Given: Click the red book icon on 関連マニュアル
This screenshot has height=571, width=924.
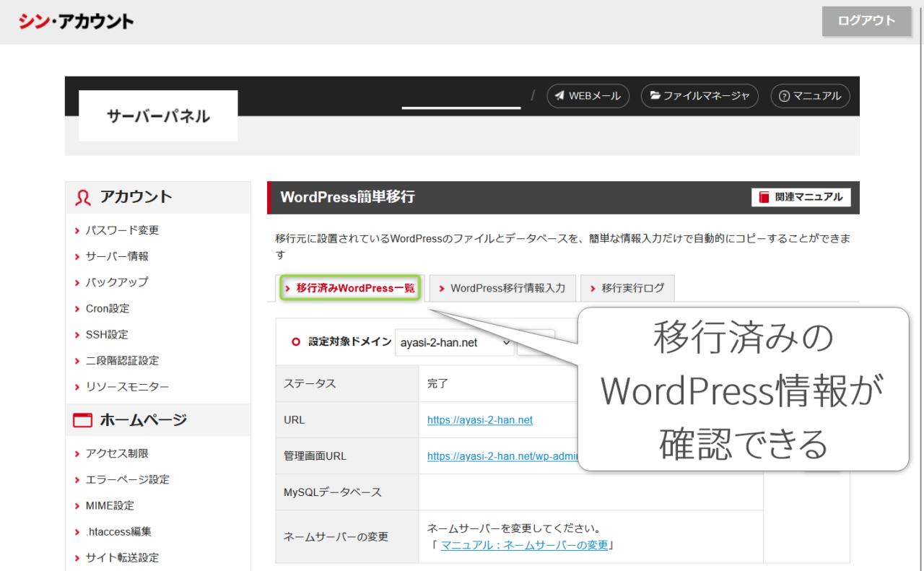Looking at the screenshot, I should 764,197.
